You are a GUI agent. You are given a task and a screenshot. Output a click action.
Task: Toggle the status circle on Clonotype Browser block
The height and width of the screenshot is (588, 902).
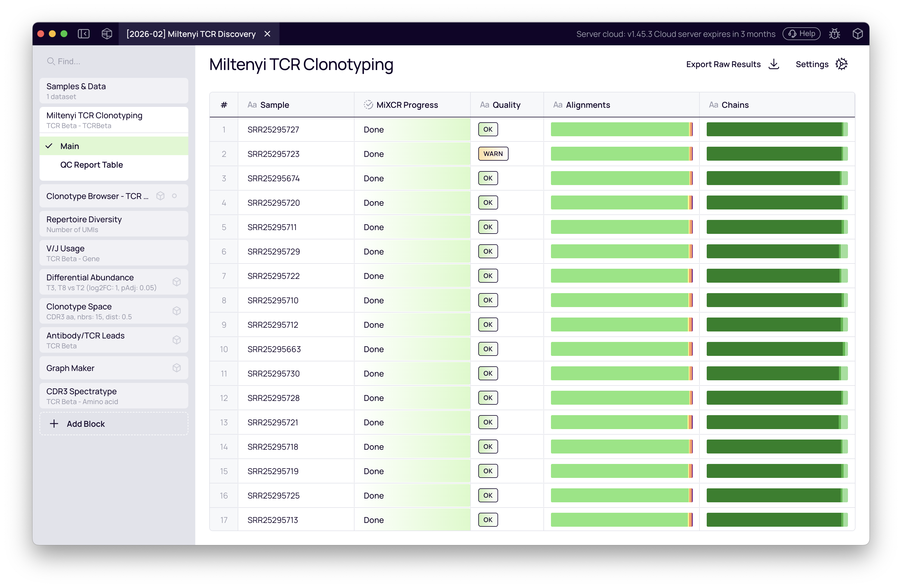[174, 196]
